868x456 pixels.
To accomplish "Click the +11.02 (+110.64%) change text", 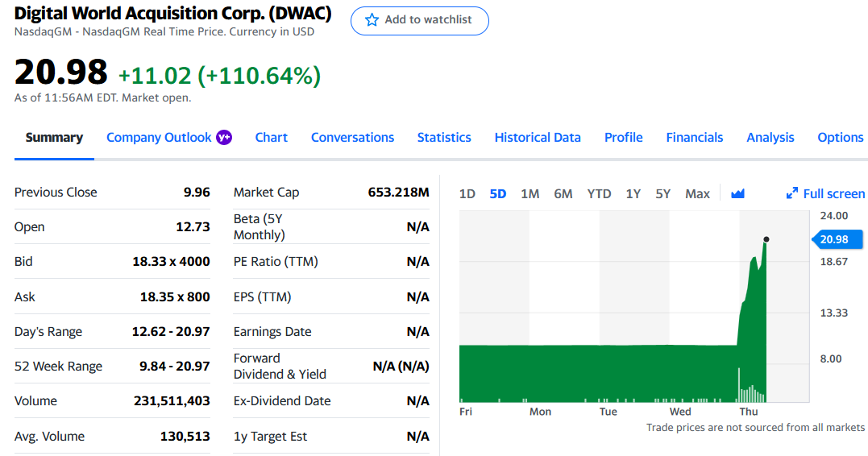I will pyautogui.click(x=220, y=75).
